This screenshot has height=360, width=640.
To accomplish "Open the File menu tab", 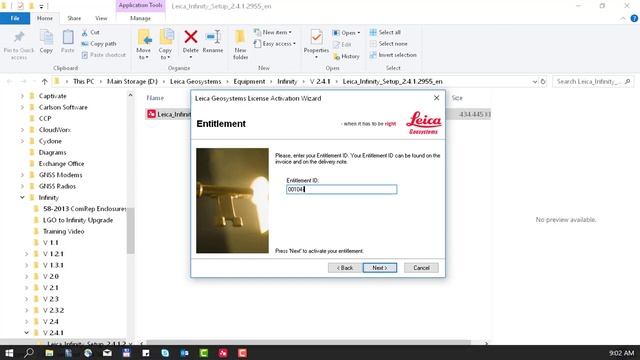I will click(x=15, y=18).
